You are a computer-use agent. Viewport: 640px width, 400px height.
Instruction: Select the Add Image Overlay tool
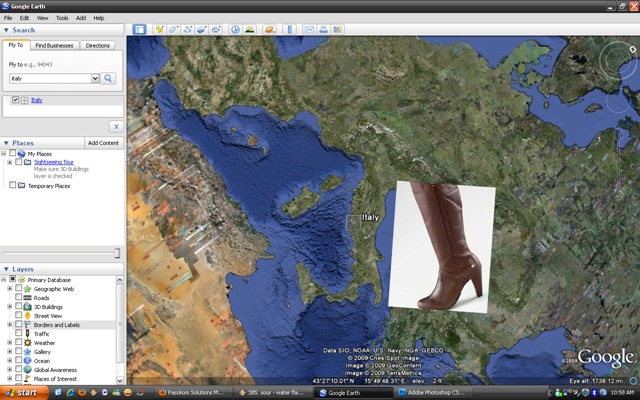201,29
